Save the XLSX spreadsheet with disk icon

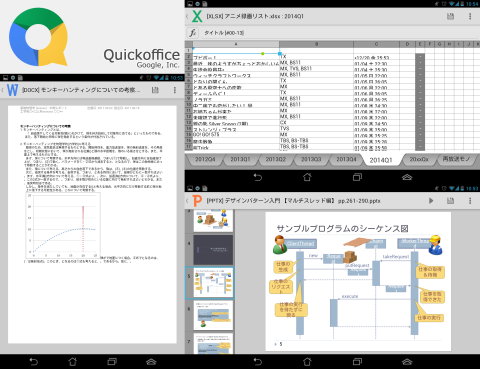450,16
